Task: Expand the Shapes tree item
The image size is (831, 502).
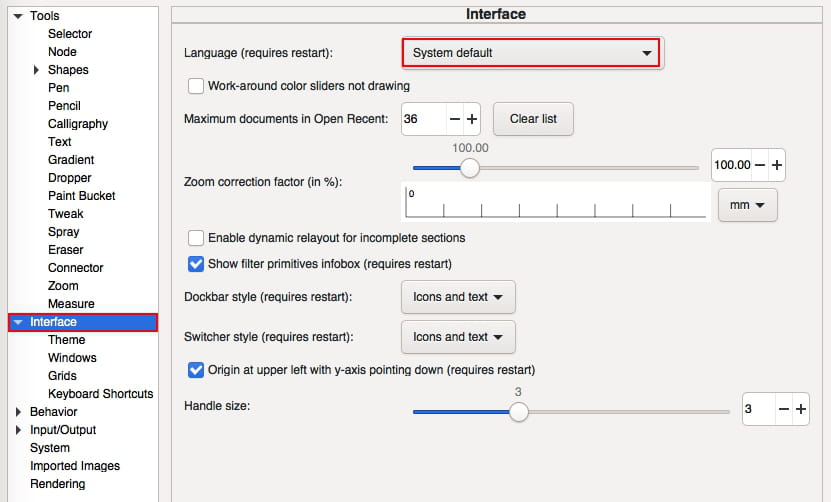Action: click(x=36, y=70)
